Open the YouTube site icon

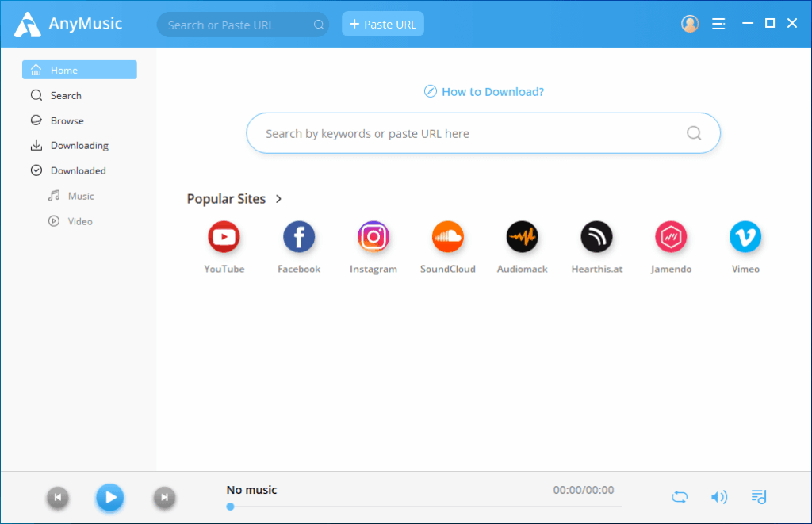tap(224, 237)
